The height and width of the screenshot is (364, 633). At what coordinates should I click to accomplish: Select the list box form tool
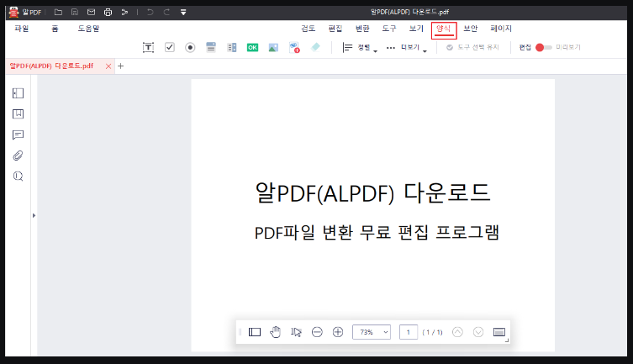[232, 48]
